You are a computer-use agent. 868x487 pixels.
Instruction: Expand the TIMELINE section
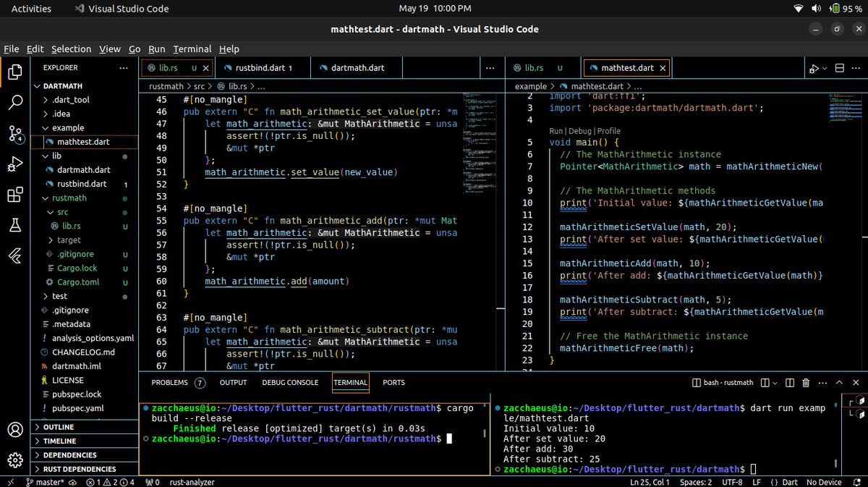tap(83, 441)
